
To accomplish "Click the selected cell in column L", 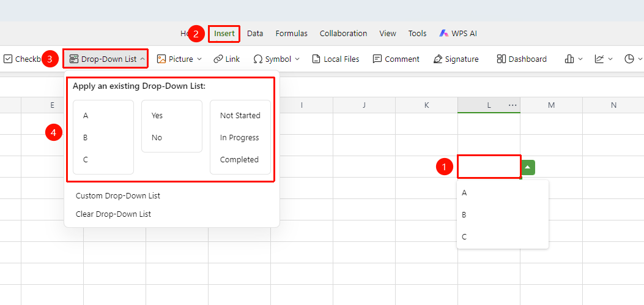I will (x=489, y=167).
